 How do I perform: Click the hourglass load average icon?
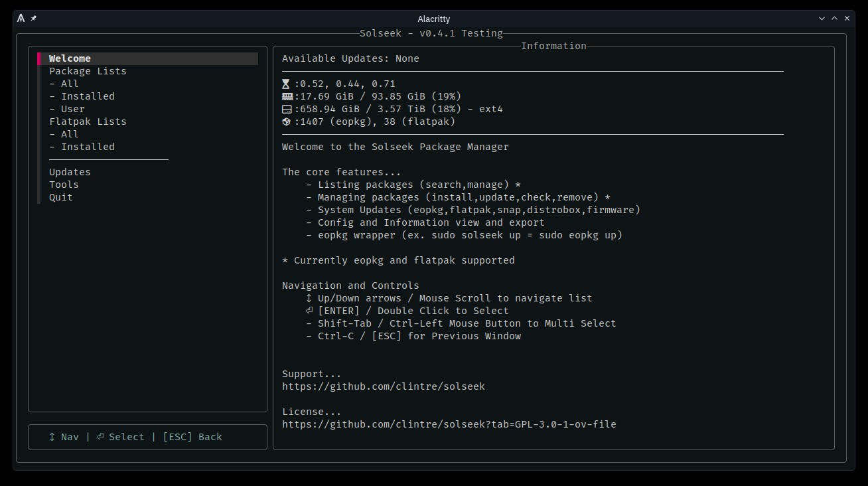coord(286,84)
